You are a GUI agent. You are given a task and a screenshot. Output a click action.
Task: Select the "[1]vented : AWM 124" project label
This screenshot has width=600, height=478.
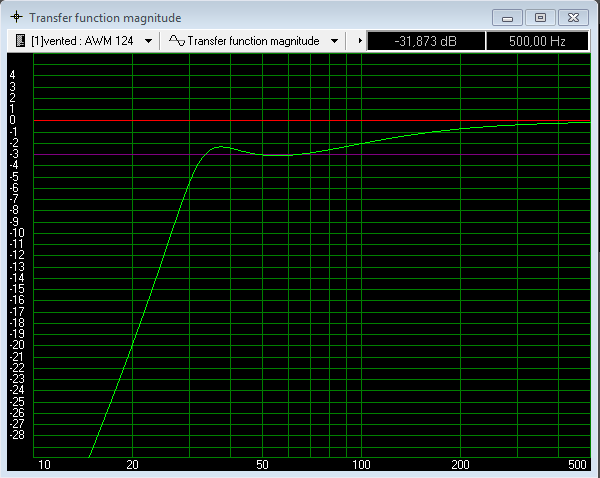coord(84,41)
